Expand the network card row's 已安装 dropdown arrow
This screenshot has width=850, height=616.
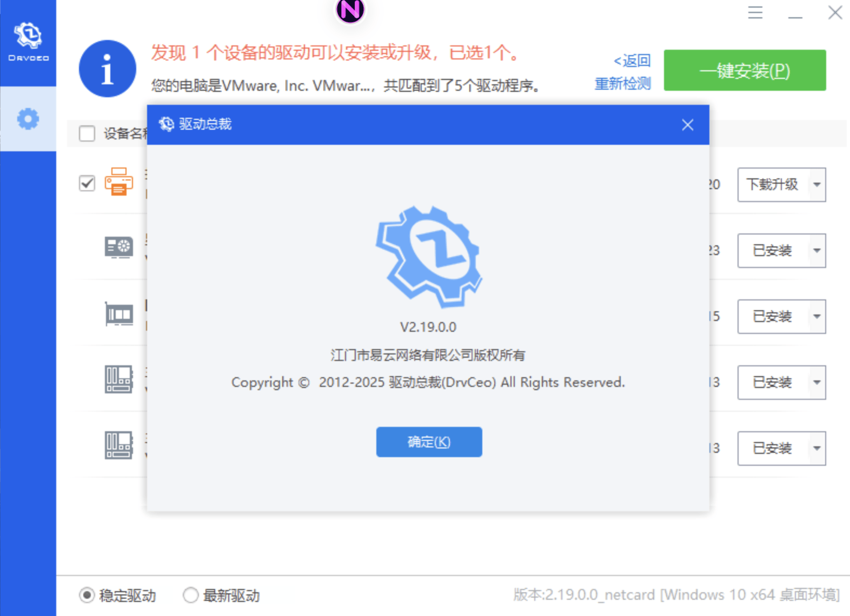tap(817, 317)
